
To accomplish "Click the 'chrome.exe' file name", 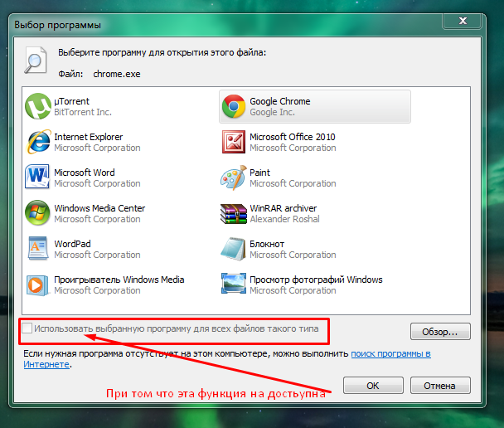I will [117, 74].
